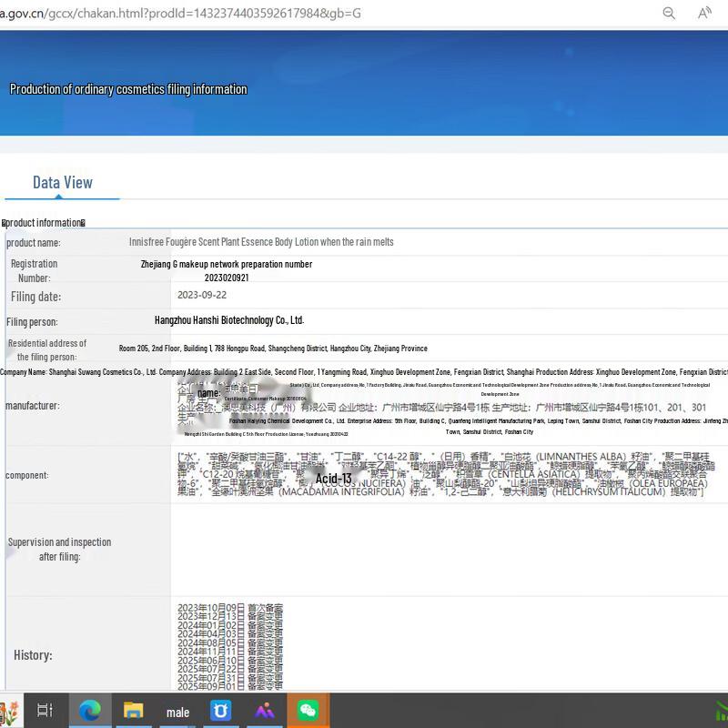Open WeChat from the taskbar

pyautogui.click(x=308, y=711)
